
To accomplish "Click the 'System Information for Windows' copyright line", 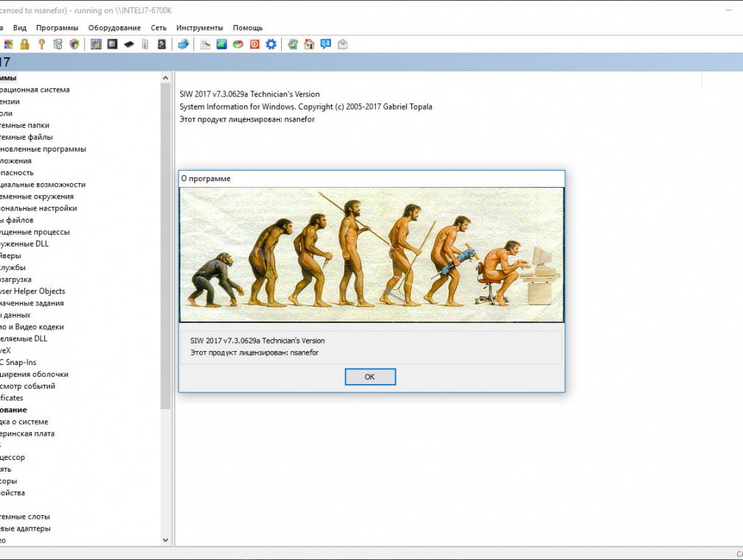I will 305,107.
